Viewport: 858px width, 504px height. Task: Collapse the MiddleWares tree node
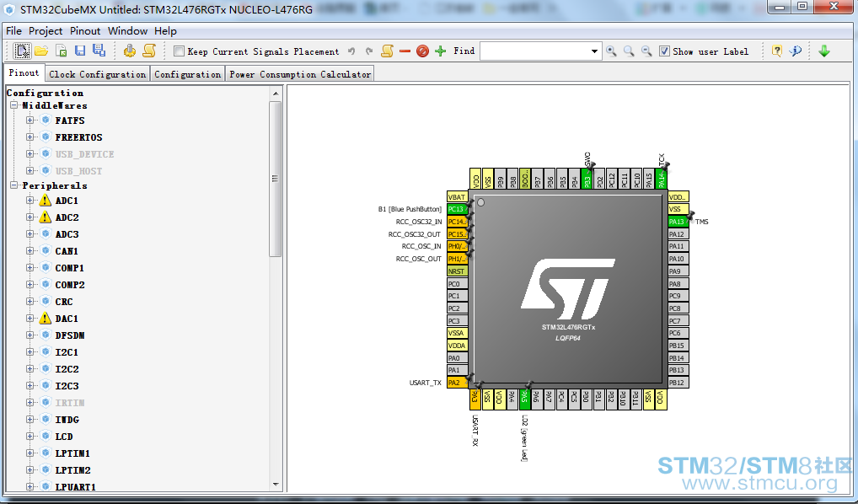click(x=14, y=105)
